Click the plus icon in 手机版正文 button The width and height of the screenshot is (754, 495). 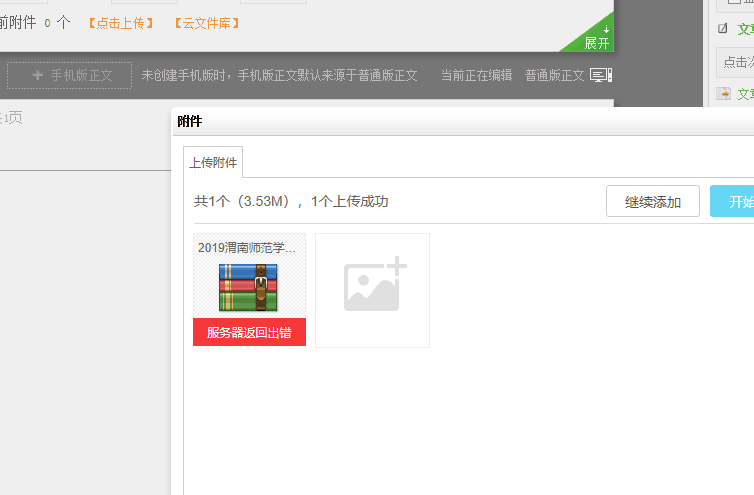point(38,75)
